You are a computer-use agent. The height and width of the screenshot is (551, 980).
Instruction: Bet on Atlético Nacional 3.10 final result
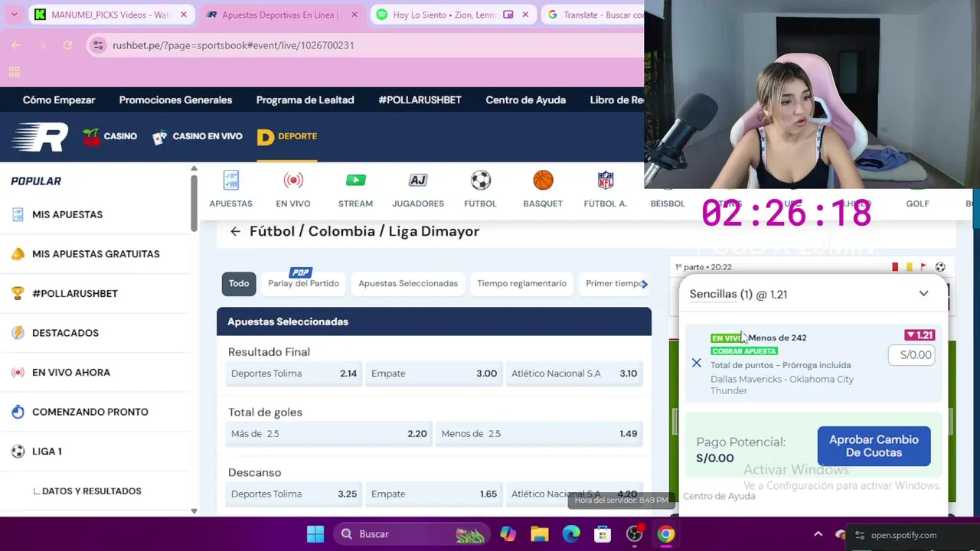pos(574,373)
